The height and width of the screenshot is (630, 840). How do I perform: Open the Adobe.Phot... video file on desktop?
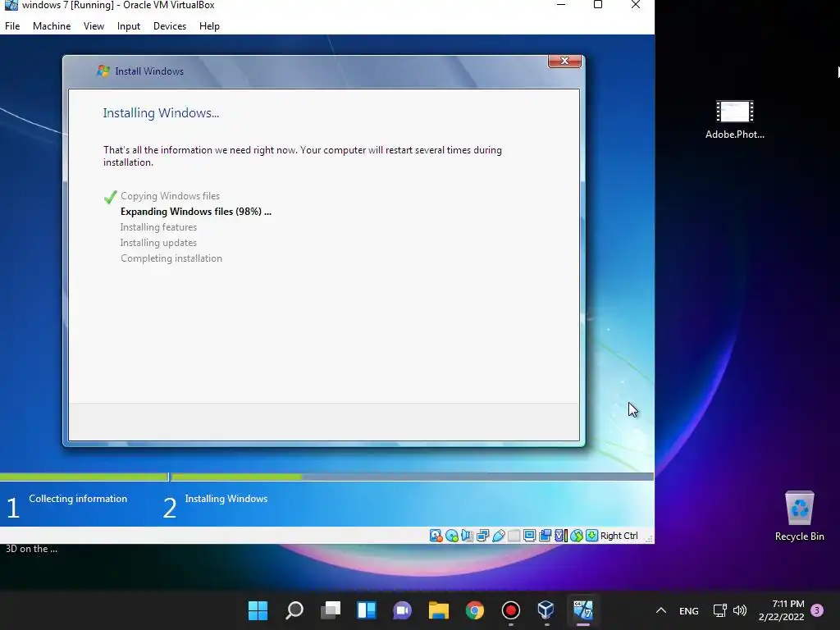pos(734,120)
